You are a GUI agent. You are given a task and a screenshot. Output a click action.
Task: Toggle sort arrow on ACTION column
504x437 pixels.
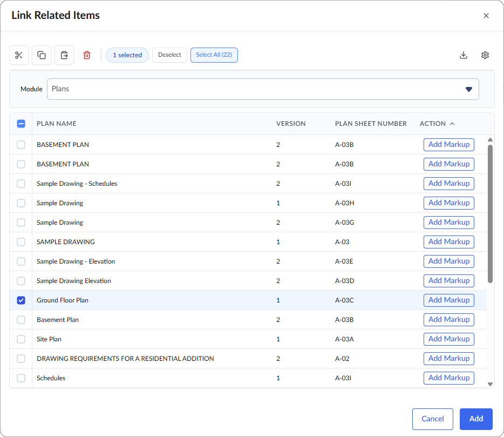[x=452, y=124]
